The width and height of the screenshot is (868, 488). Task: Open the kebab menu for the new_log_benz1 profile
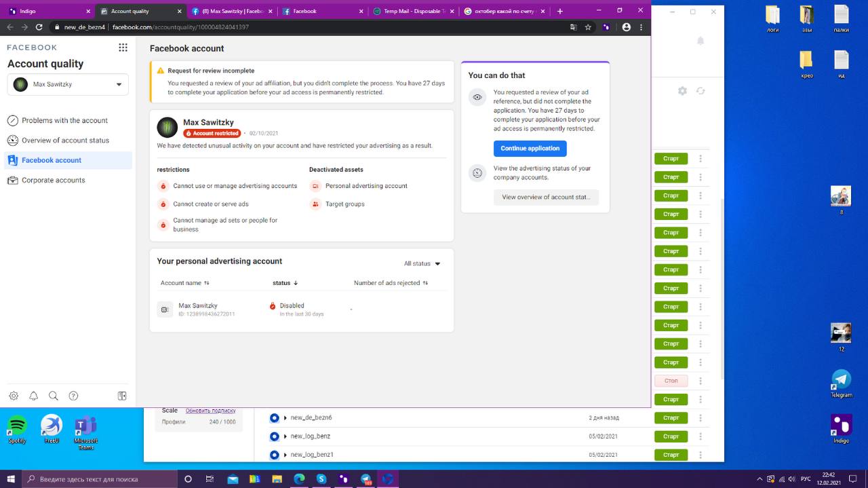pyautogui.click(x=701, y=455)
